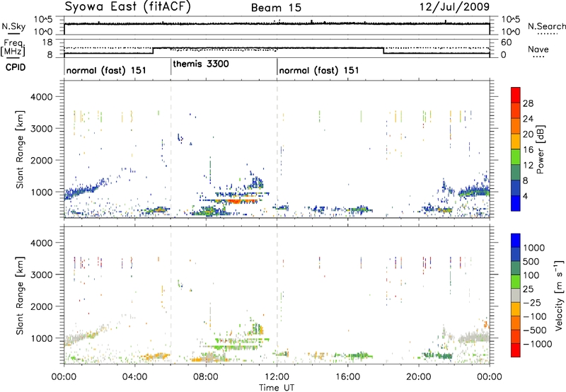Select the 'Freq. [MHz]' axis label
Screen dimensions: 566x392
(13, 48)
